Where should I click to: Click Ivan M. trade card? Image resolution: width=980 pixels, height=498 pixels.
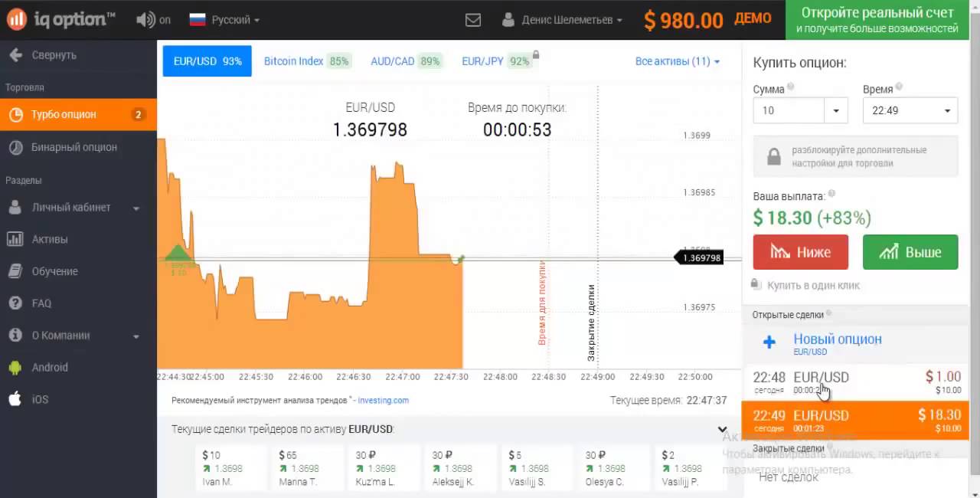tap(231, 468)
